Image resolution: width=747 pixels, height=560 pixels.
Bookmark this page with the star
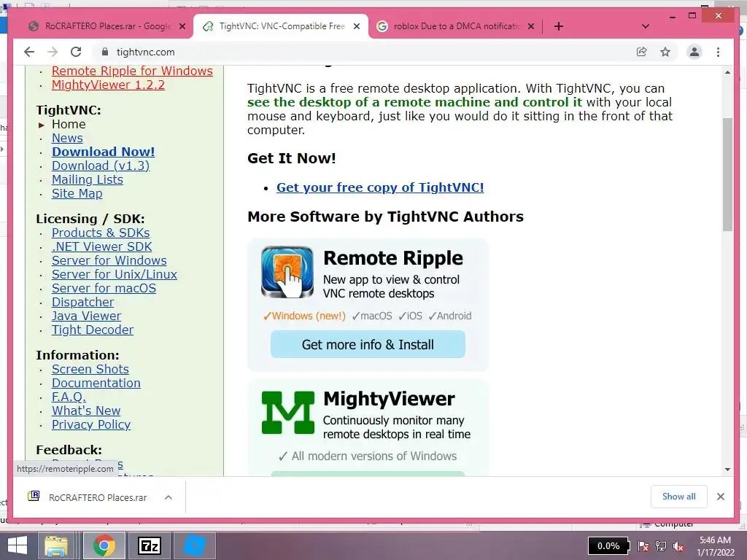point(665,52)
